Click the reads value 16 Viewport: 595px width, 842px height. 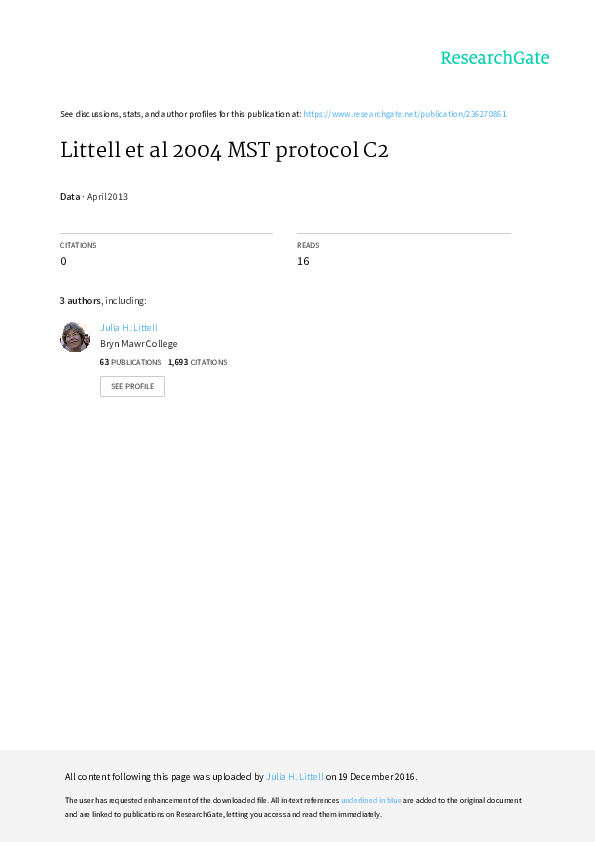[303, 261]
